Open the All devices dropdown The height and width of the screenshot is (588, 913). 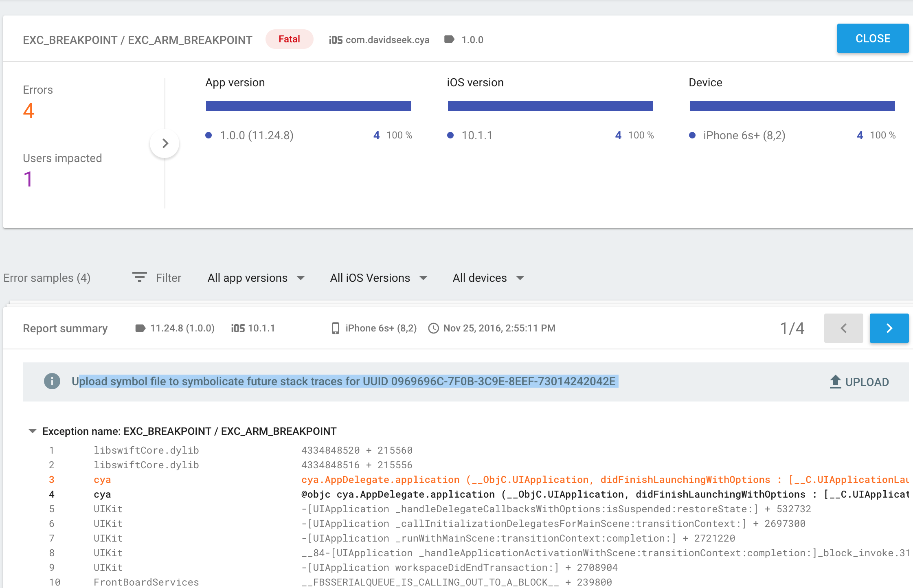click(x=485, y=277)
